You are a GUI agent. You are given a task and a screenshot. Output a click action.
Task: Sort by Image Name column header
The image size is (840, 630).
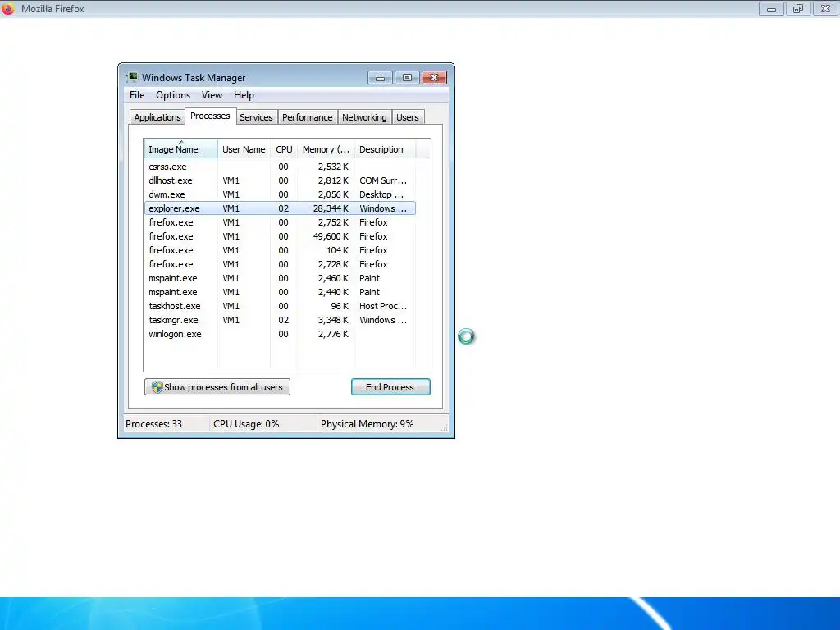coord(180,149)
